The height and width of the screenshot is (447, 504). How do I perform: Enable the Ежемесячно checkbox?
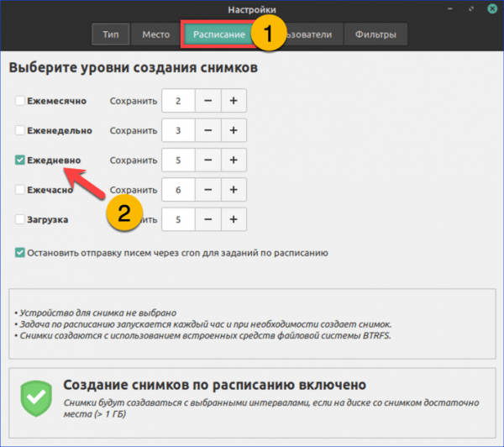[20, 101]
